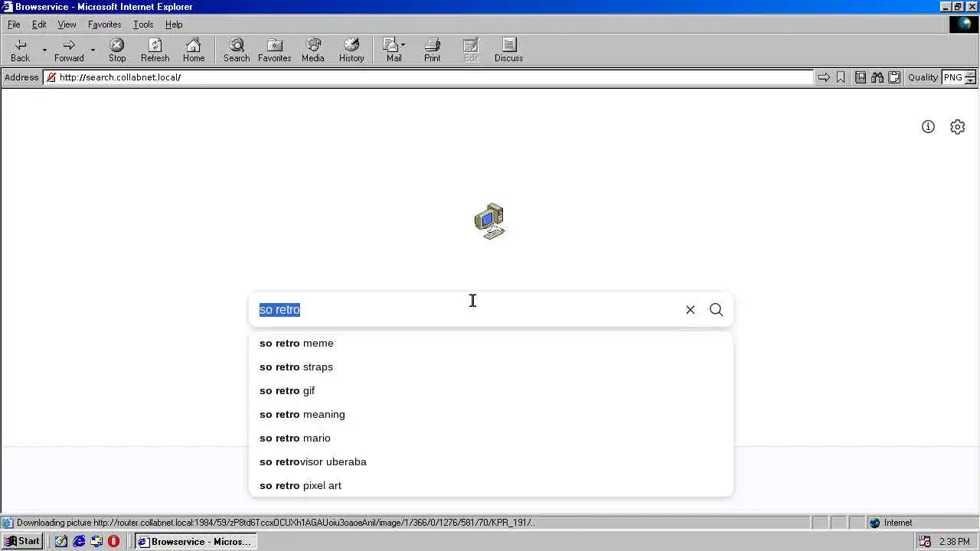
Task: Go to the Home page
Action: (194, 51)
